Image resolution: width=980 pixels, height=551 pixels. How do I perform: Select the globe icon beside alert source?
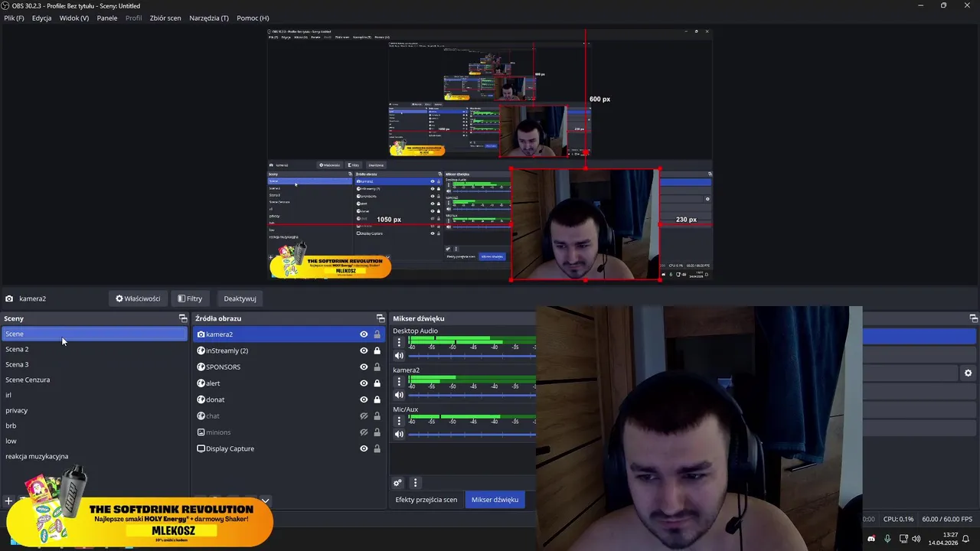coord(201,383)
